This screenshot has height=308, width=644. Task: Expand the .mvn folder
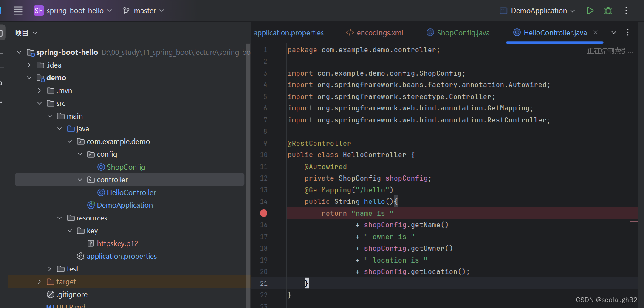pos(39,90)
